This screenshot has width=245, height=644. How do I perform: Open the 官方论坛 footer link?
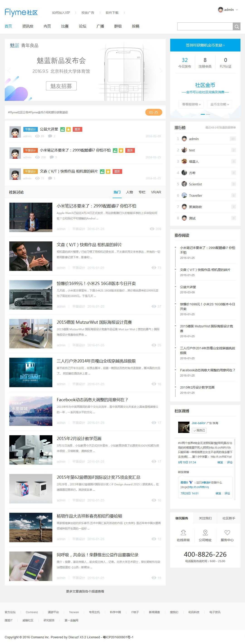click(x=10, y=612)
